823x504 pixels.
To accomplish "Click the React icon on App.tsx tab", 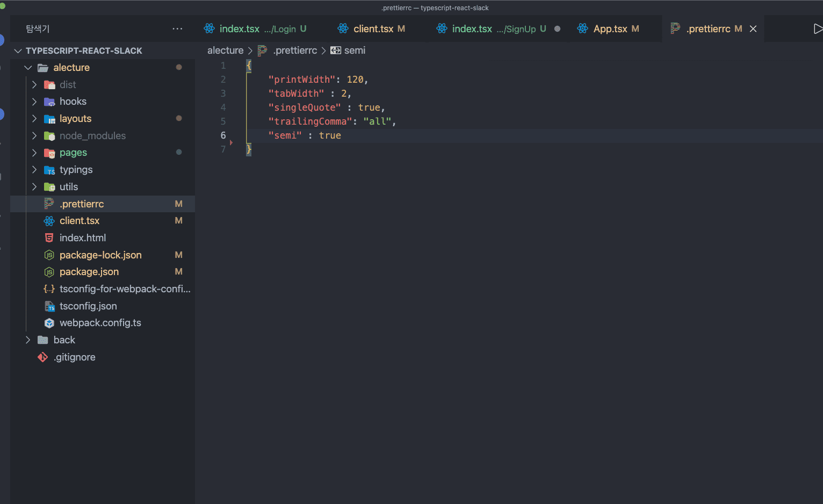I will coord(582,29).
